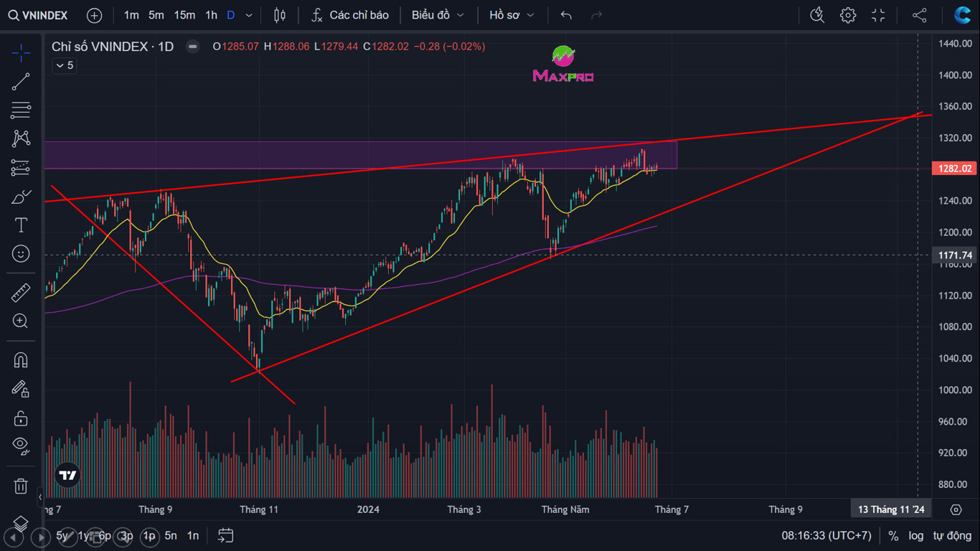Open the go-to-date calendar icon
Image resolution: width=980 pixels, height=551 pixels.
click(226, 535)
